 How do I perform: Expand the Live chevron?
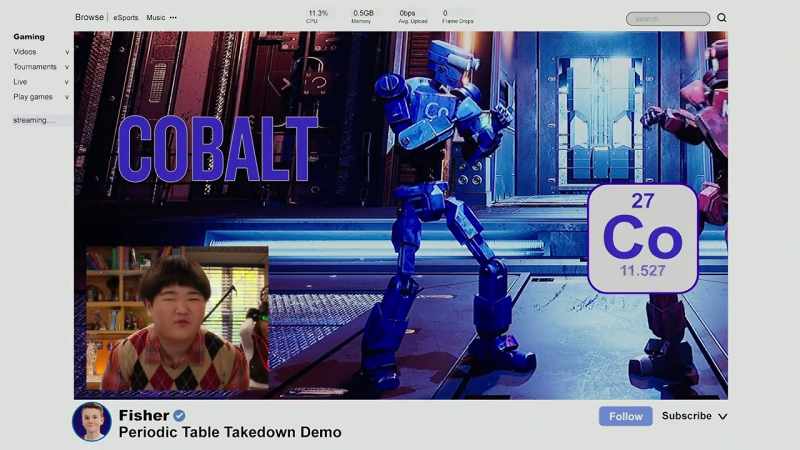[x=67, y=82]
